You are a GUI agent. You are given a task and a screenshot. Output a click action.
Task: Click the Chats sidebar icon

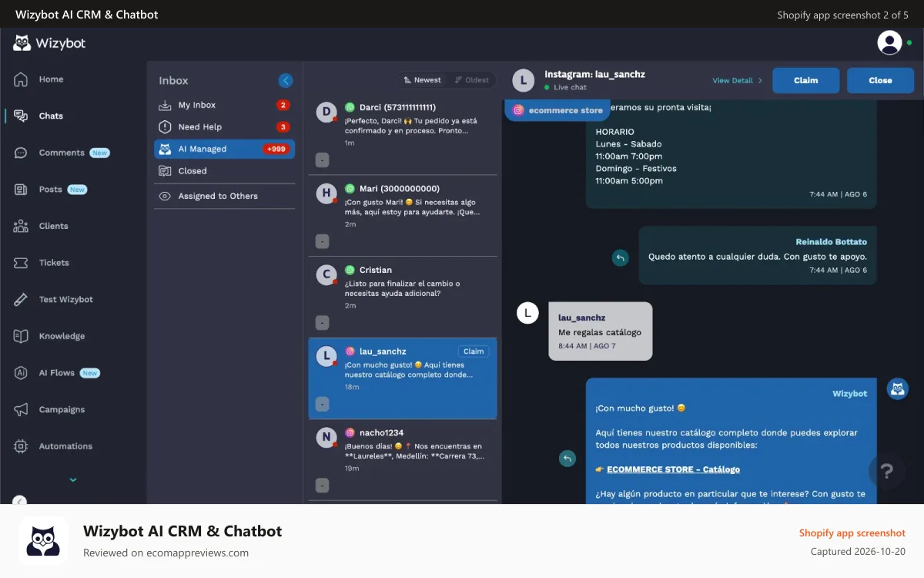coord(21,116)
